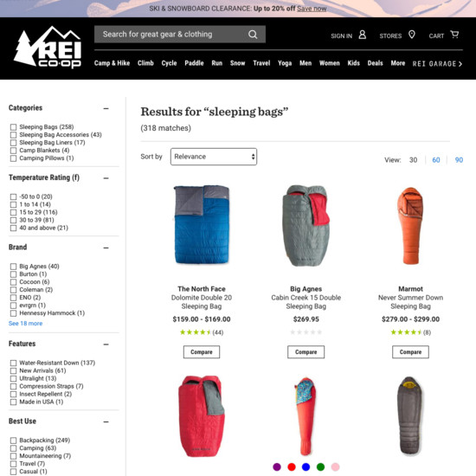Open the Deals menu item

tap(376, 63)
